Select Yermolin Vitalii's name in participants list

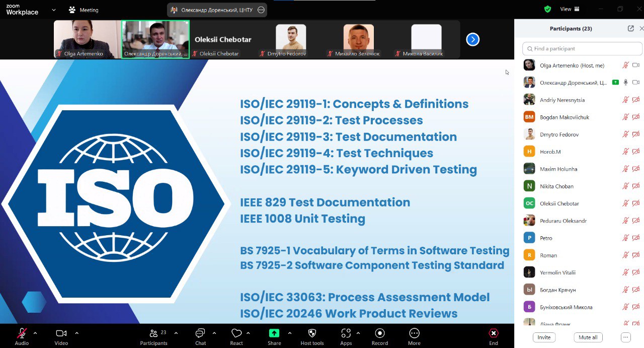(557, 272)
